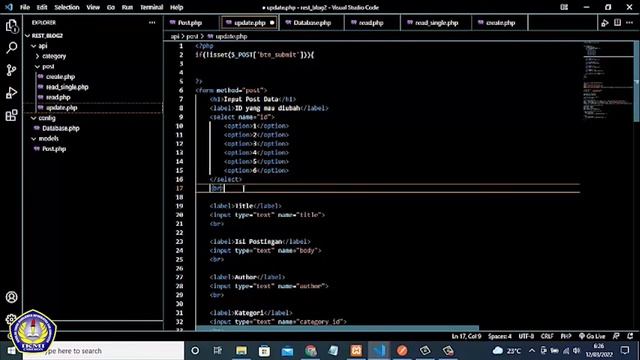
Task: Click the post breadcrumb segment
Action: [192, 36]
